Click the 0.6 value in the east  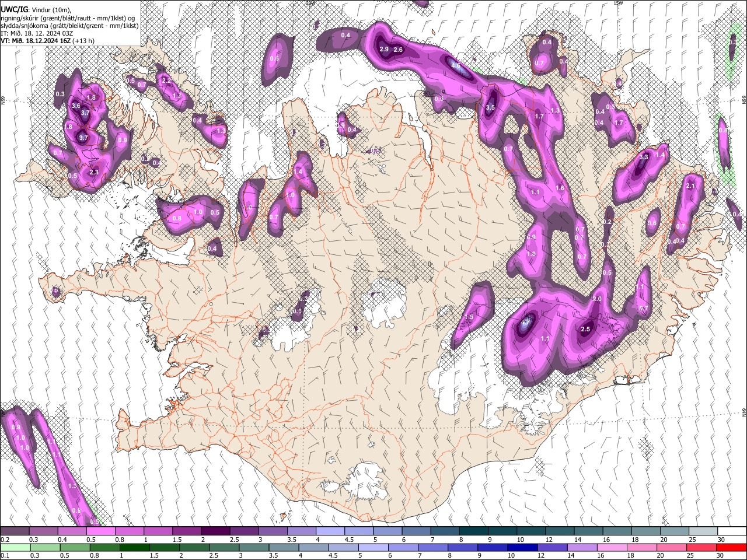(x=652, y=223)
